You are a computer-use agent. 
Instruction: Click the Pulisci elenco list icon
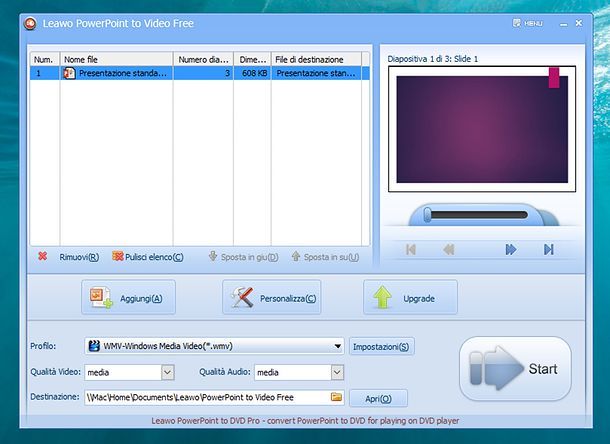pos(117,256)
